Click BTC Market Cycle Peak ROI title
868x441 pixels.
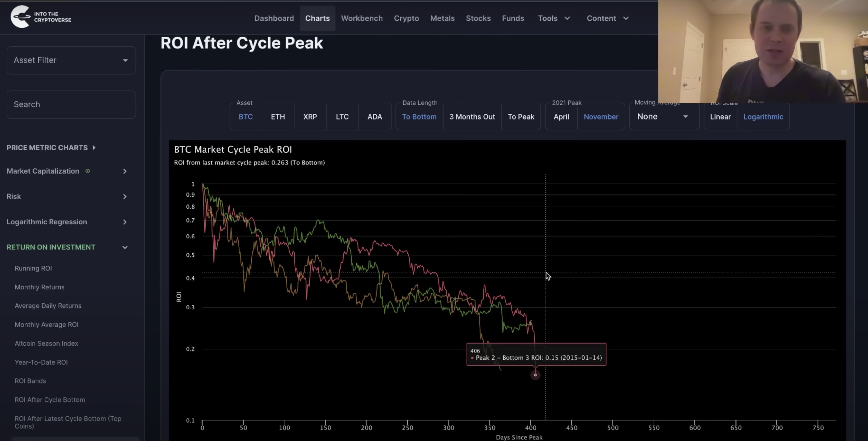233,150
